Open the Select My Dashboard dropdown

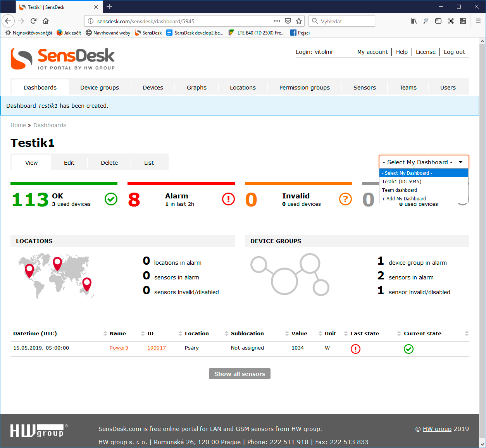(x=424, y=162)
